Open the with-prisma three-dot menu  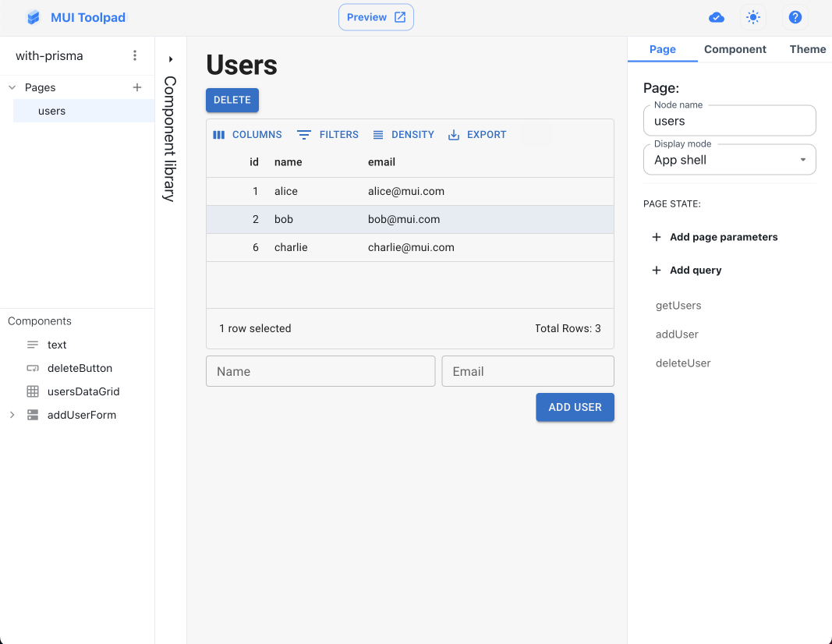tap(135, 55)
